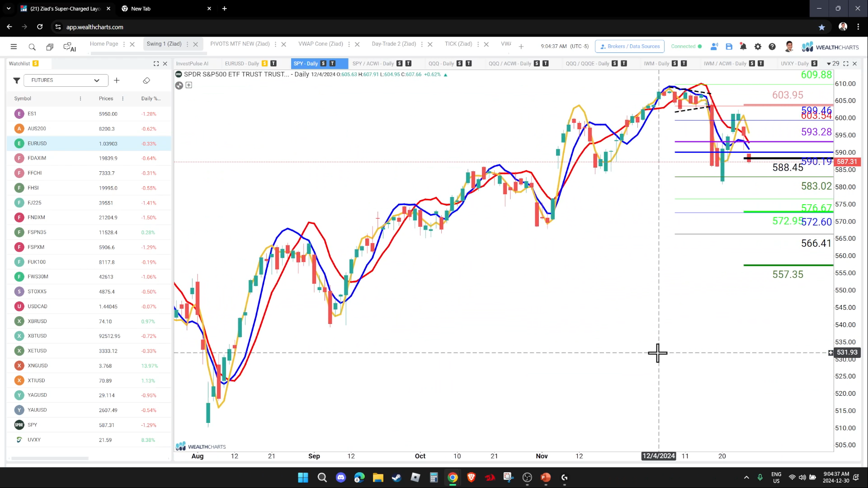Switch to Day-Trade 2 (Ziad) layout
This screenshot has width=868, height=488.
tap(394, 44)
